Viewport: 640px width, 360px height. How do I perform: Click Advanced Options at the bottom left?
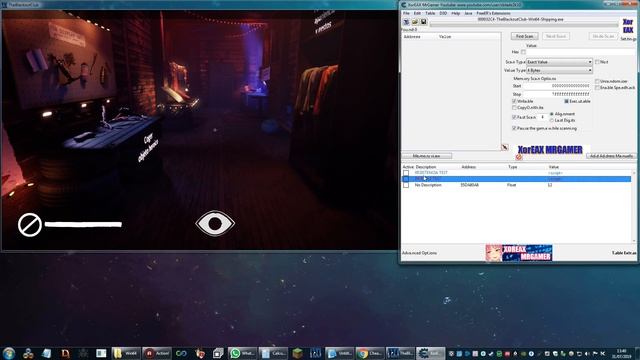(419, 253)
